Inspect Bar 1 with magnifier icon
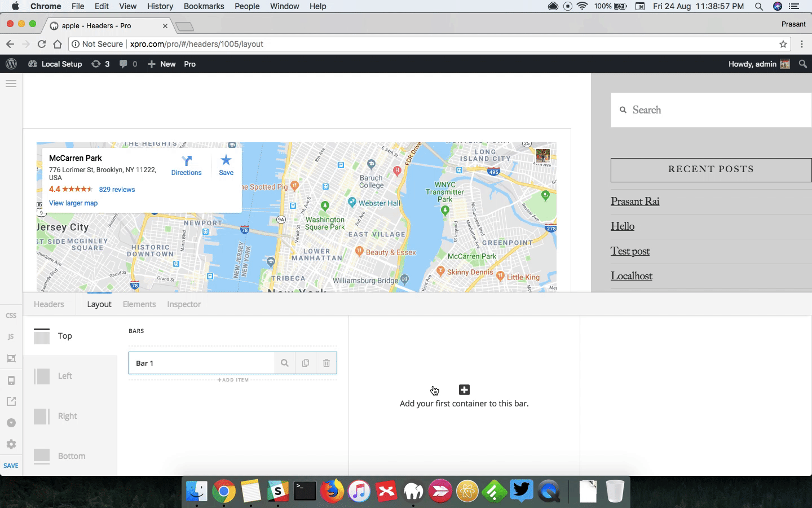This screenshot has width=812, height=508. pyautogui.click(x=285, y=363)
